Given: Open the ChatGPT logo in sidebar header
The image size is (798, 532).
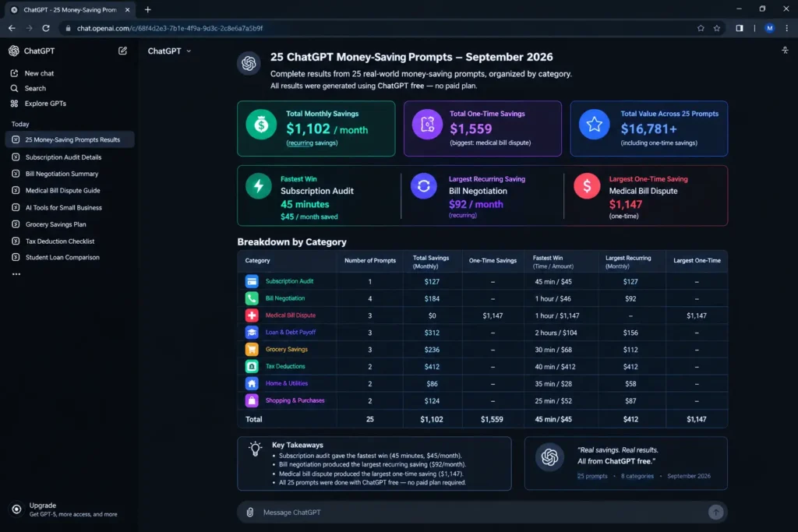Looking at the screenshot, I should [14, 51].
